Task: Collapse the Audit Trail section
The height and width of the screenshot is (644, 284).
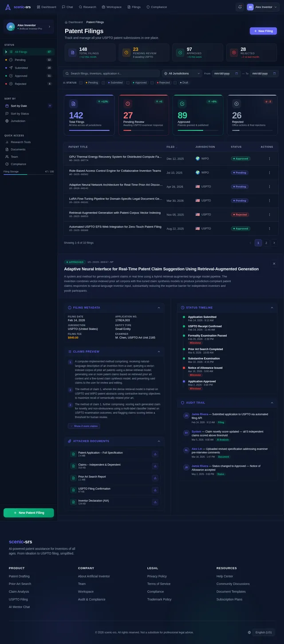Action: point(272,403)
